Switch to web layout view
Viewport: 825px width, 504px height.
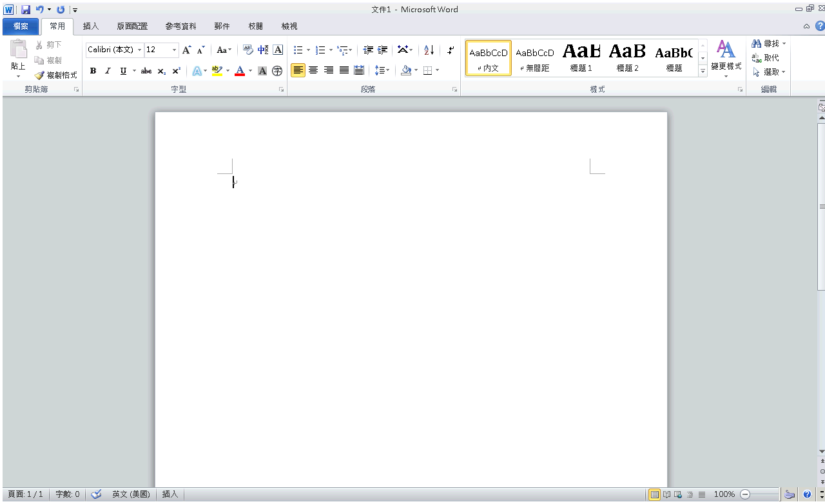pos(678,494)
